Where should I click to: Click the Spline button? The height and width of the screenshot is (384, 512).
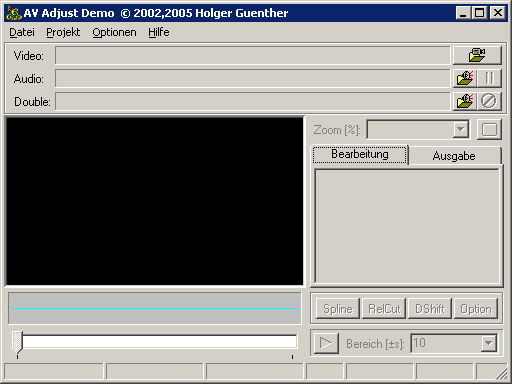coord(338,309)
